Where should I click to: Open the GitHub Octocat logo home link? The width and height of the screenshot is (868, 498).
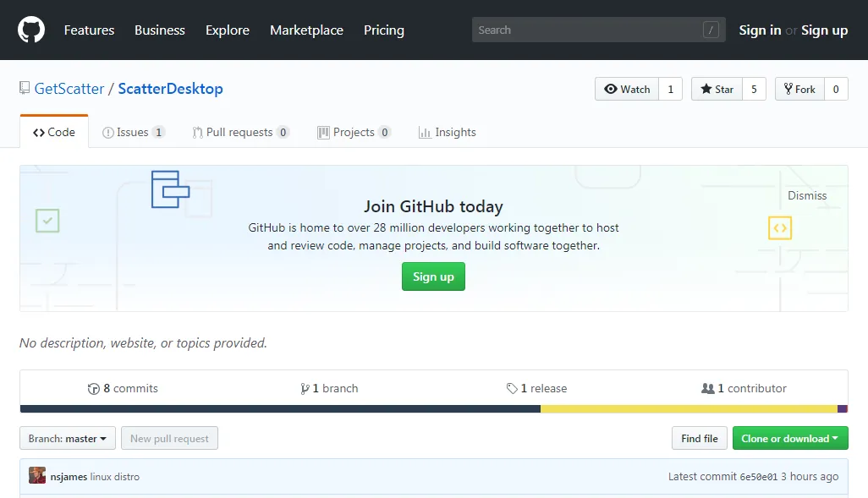pos(31,30)
